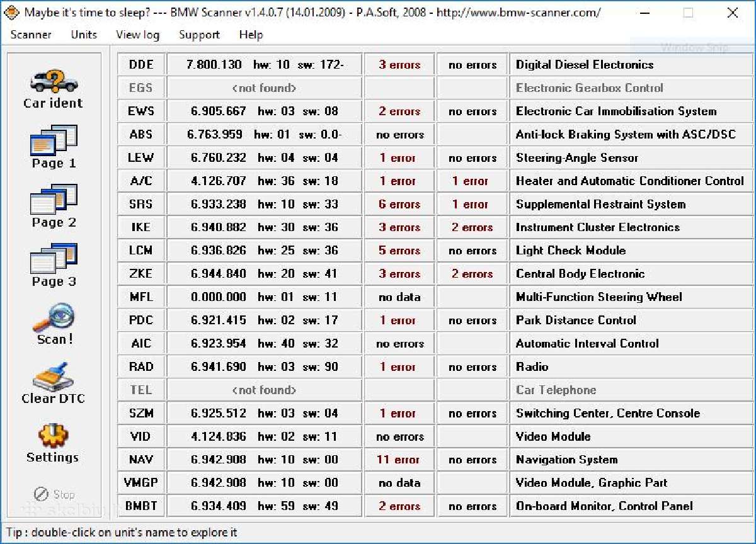Click 'Switching Center, Centre Console' description
The width and height of the screenshot is (756, 544).
tap(608, 414)
